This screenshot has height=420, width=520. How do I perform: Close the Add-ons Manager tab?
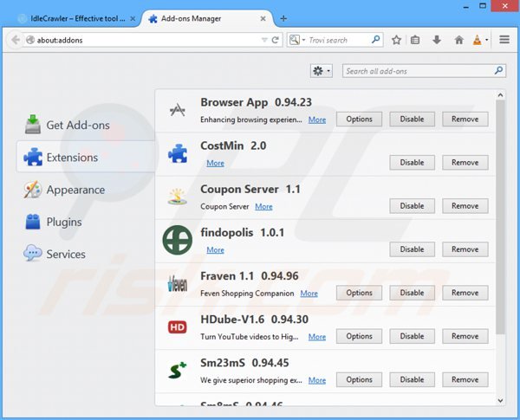[263, 18]
